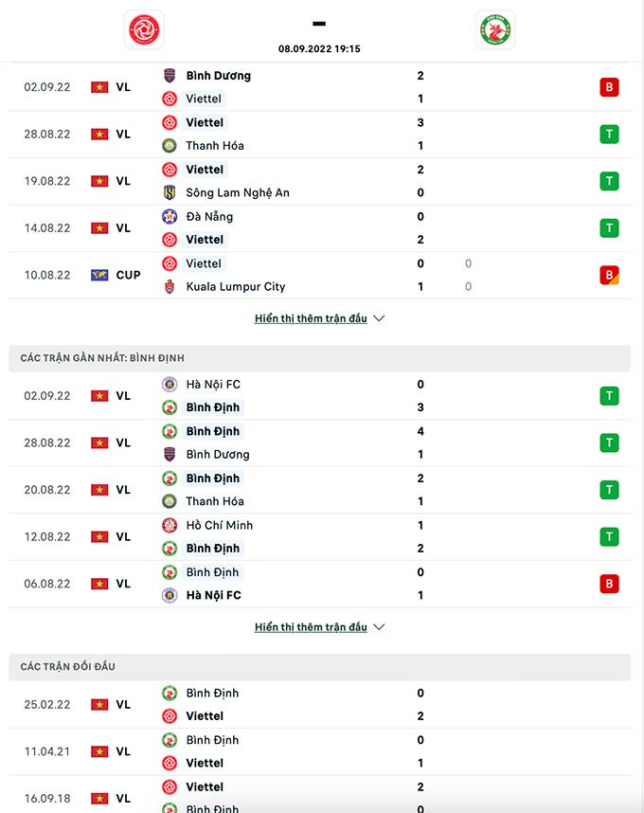644x813 pixels.
Task: Click the Thanh Hóa logo in Viettel's 28.08.22 match
Action: pyautogui.click(x=170, y=146)
